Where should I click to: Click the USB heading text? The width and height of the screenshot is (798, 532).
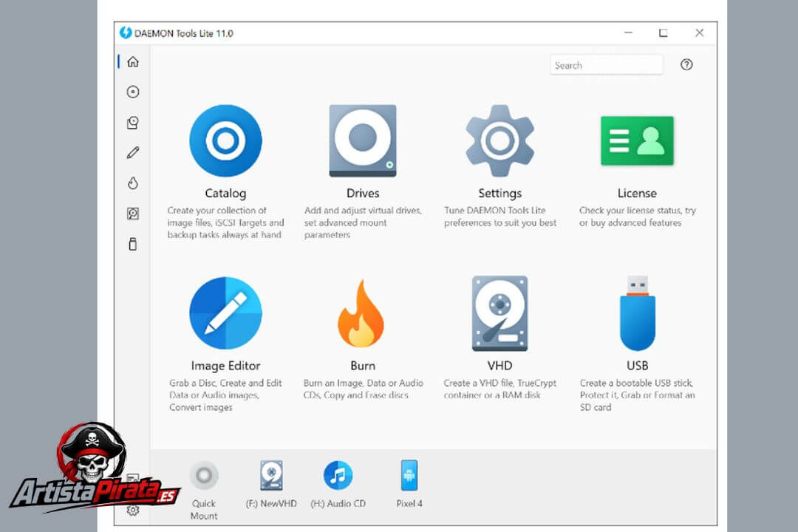tap(637, 366)
